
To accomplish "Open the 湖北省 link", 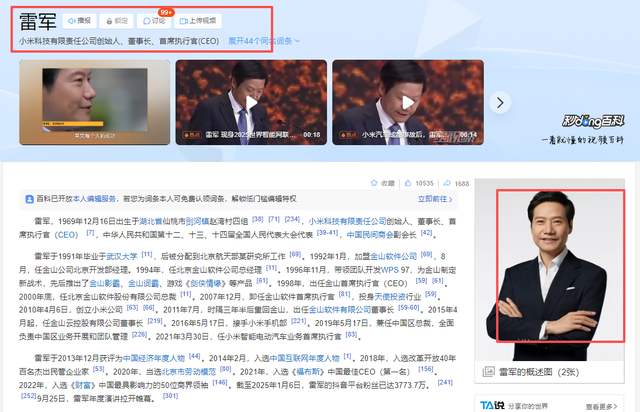I will tap(151, 221).
